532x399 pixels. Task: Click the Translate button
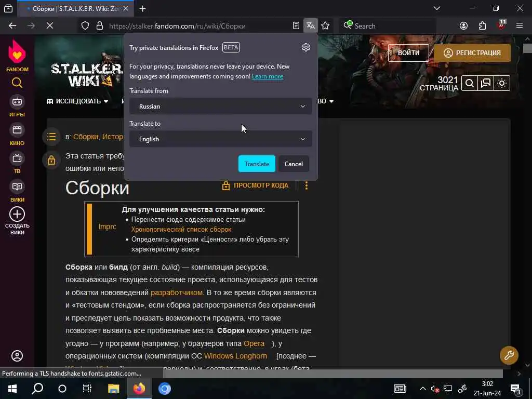(x=257, y=164)
